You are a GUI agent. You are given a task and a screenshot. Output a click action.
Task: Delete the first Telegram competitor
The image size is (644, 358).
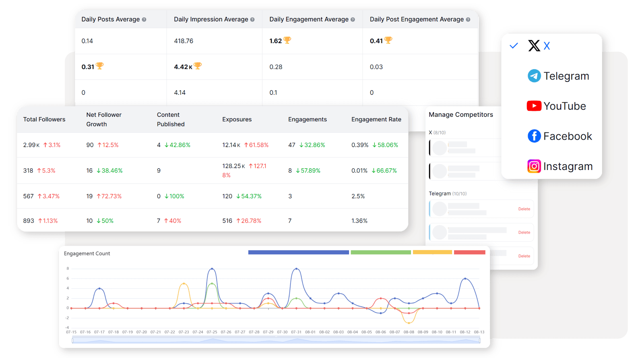524,209
